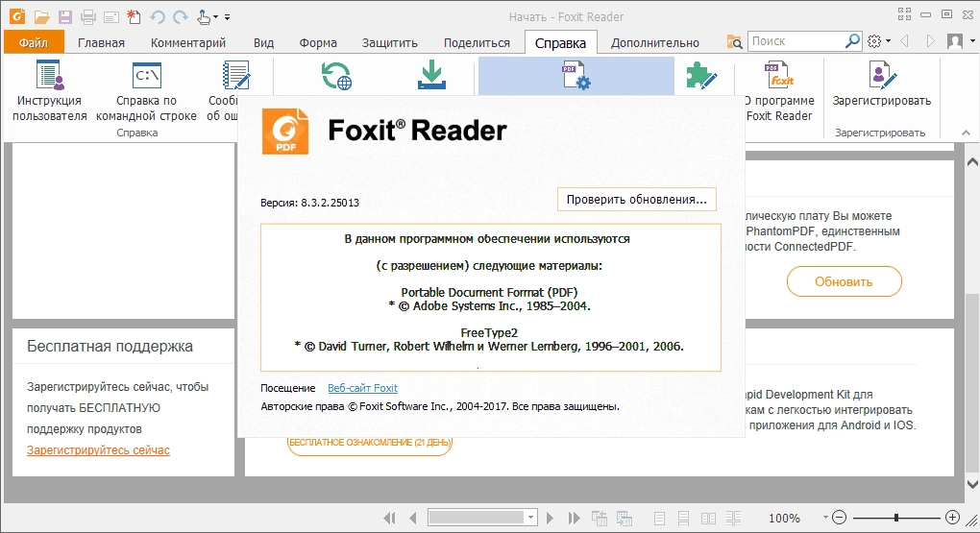Click the Проверить обновления... button

(636, 200)
